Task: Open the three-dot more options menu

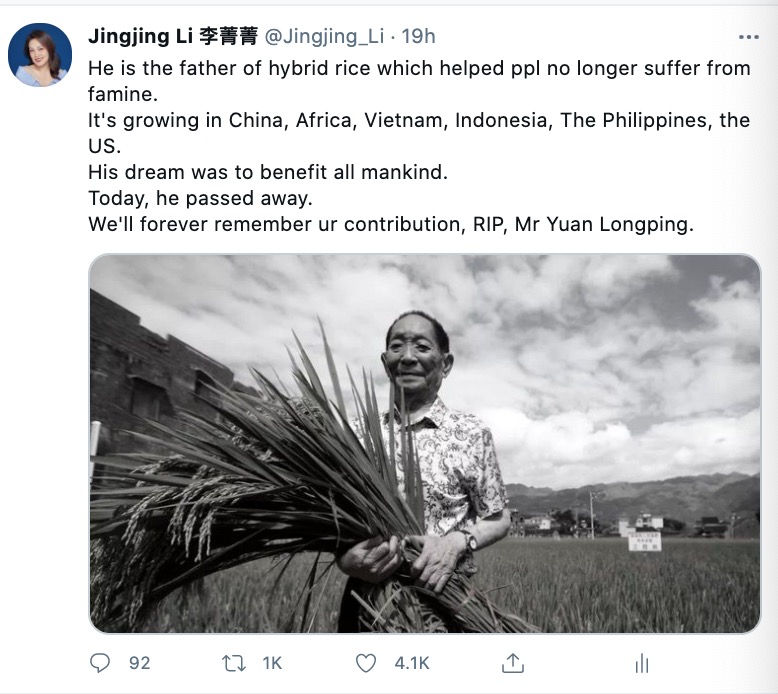Action: pos(749,37)
